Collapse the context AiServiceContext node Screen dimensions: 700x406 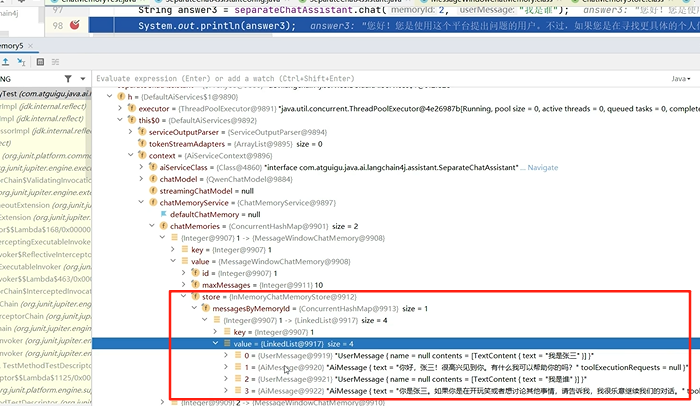(130, 155)
